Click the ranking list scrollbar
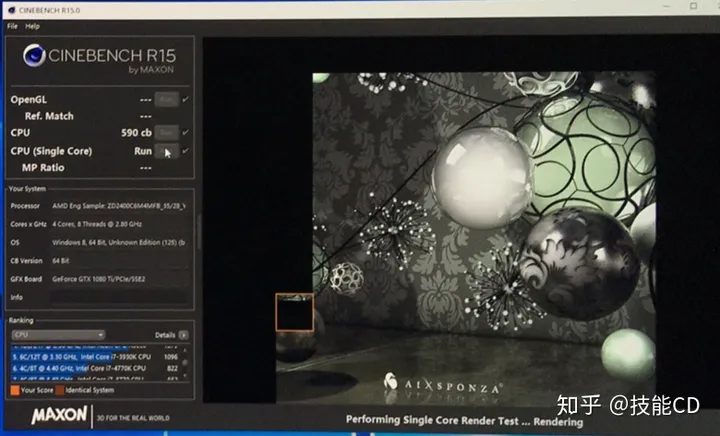Image resolution: width=720 pixels, height=436 pixels. click(x=185, y=363)
